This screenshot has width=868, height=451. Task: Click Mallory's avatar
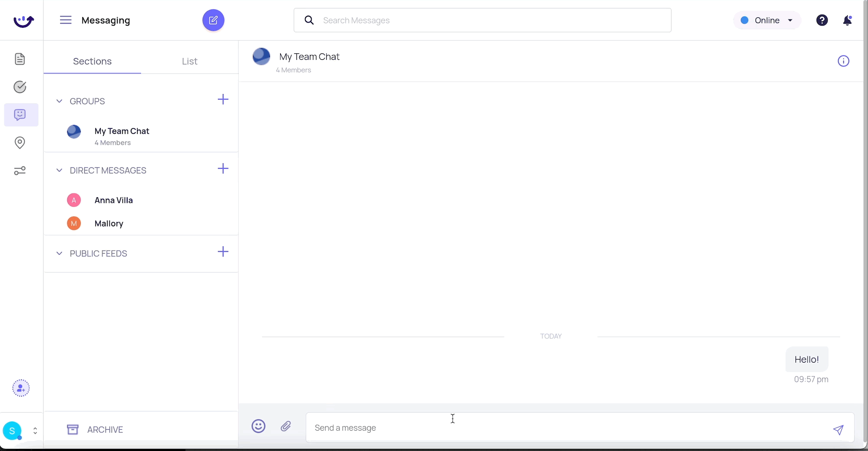74,223
